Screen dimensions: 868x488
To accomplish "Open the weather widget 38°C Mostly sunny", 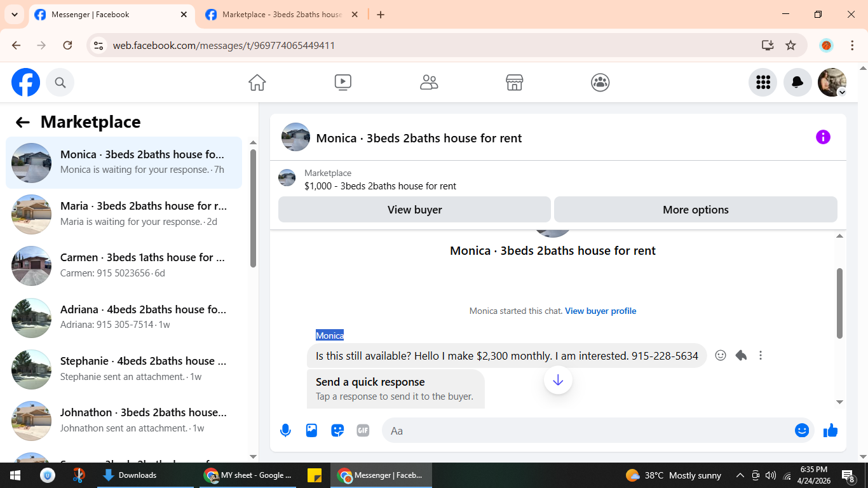I will pyautogui.click(x=674, y=475).
